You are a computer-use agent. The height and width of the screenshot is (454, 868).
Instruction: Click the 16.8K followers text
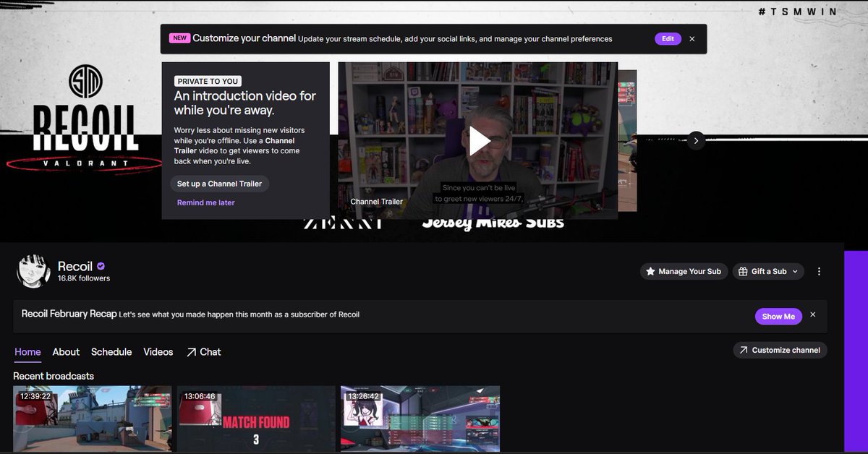coord(84,278)
